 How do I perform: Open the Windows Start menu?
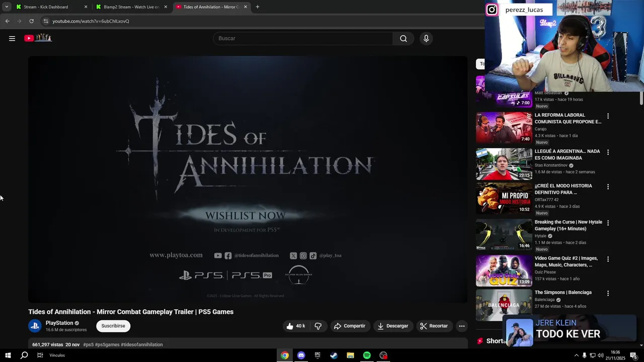point(8,355)
